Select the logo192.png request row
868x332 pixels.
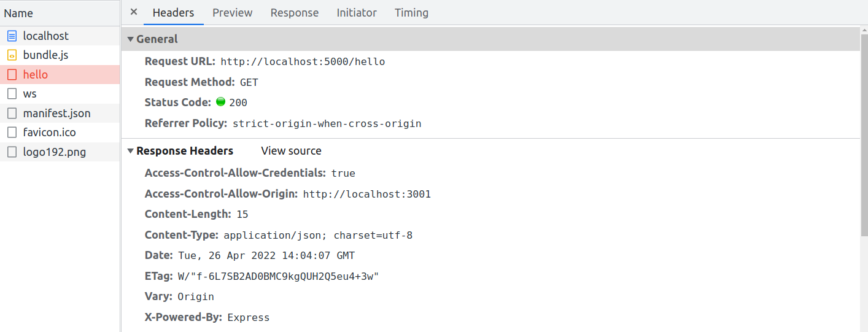(60, 152)
